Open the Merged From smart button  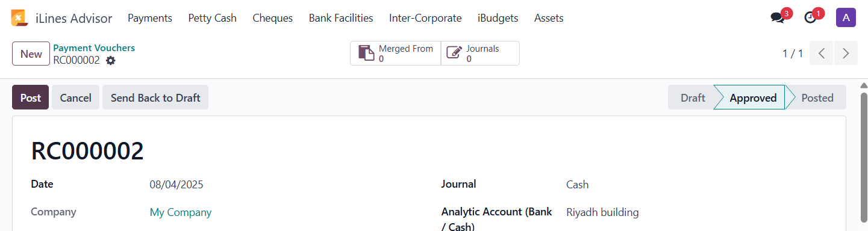click(396, 53)
